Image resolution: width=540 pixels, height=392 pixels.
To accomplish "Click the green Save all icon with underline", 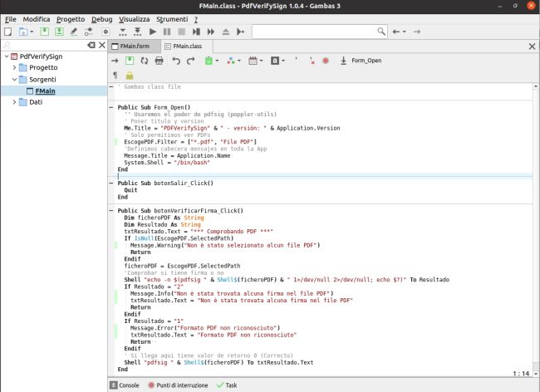I will pyautogui.click(x=59, y=32).
